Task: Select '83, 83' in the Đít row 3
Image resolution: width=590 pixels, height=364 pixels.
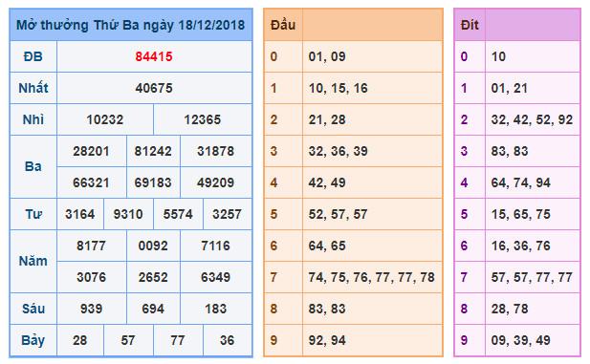Action: pyautogui.click(x=510, y=152)
